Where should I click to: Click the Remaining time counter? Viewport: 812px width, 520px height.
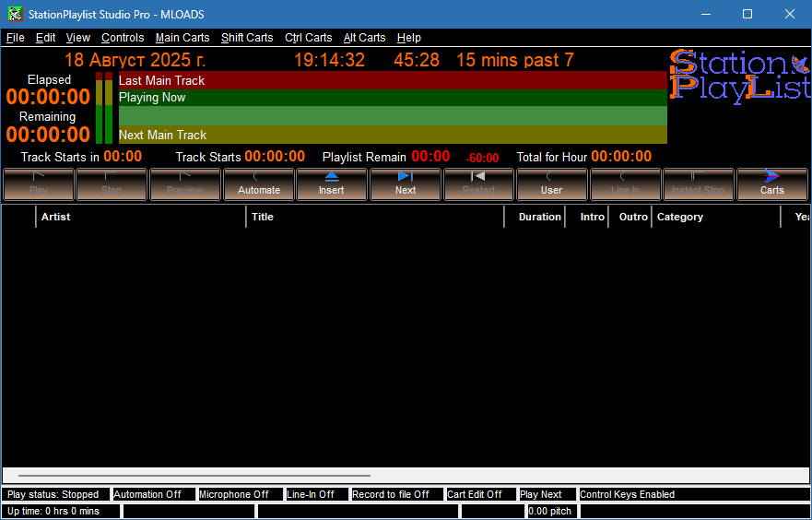(48, 134)
